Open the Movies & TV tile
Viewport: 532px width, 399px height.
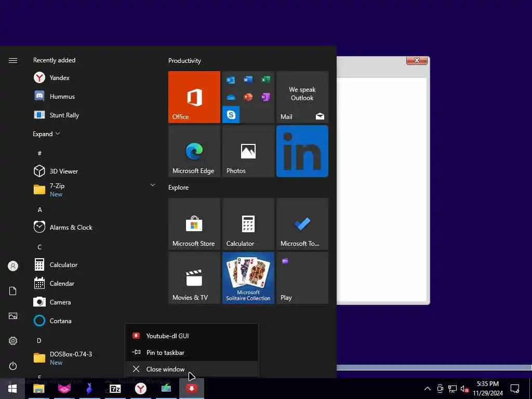[x=194, y=278]
